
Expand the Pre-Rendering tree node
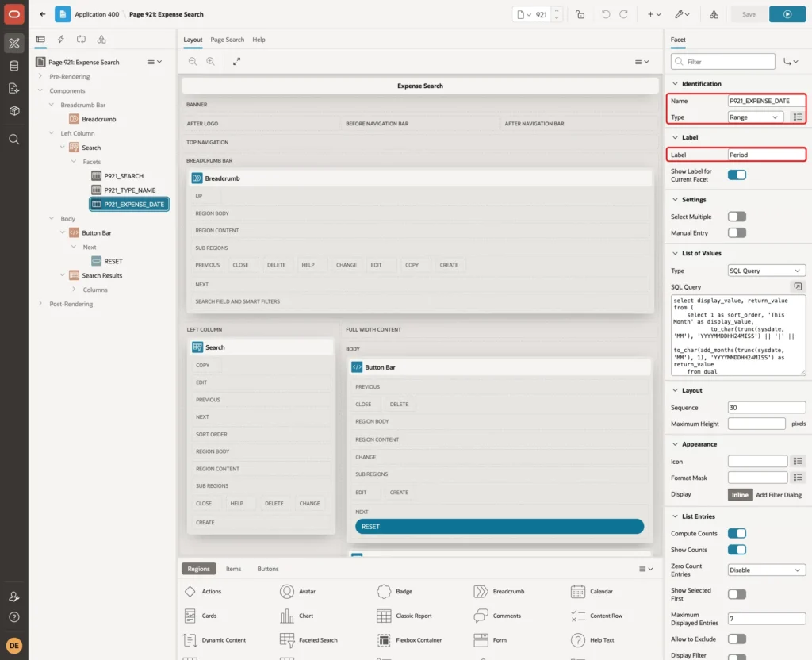point(40,76)
